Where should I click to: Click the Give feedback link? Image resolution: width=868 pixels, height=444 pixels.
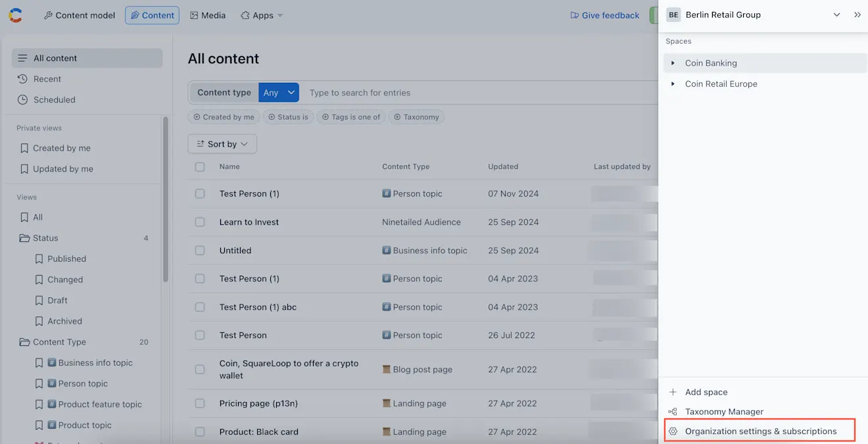(605, 15)
